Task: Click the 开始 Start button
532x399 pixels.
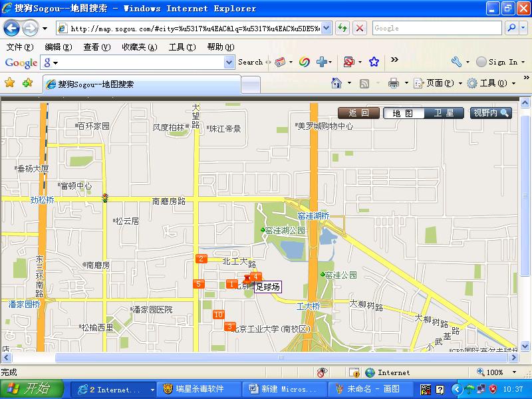Action: point(32,389)
